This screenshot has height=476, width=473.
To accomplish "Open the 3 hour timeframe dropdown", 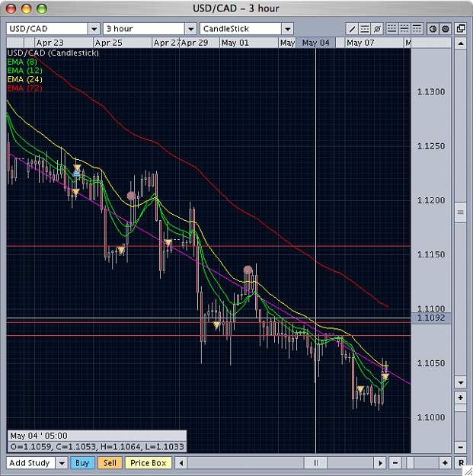I will coord(190,29).
